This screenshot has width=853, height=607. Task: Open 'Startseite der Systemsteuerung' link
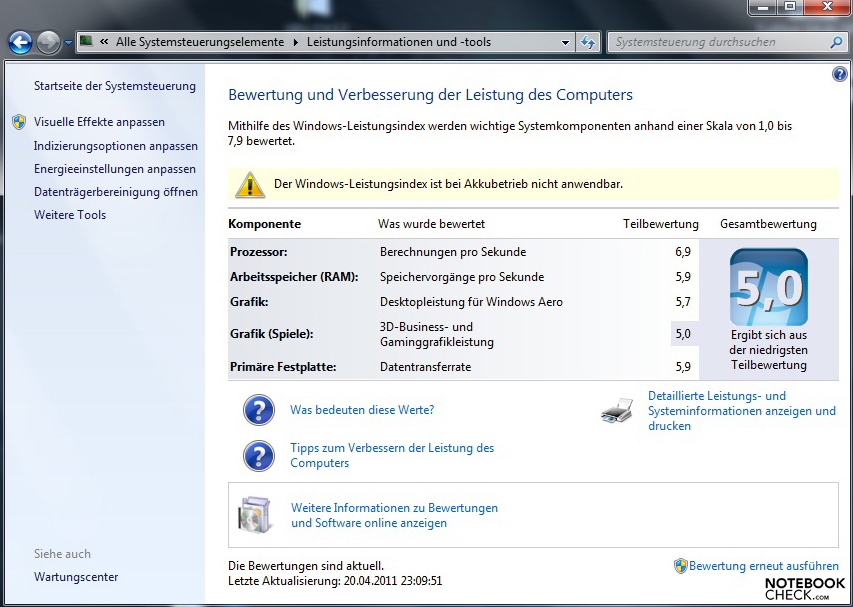tap(115, 86)
